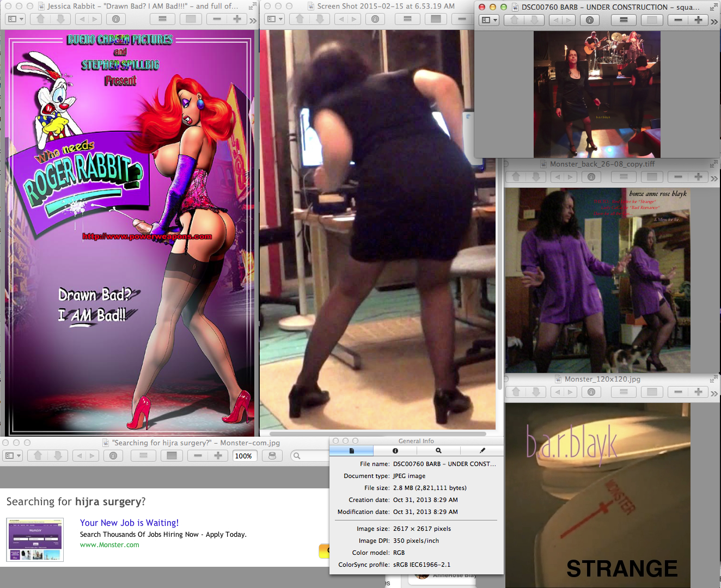Click the Inspector icon in Screen Shot window
The height and width of the screenshot is (588, 721).
(375, 19)
